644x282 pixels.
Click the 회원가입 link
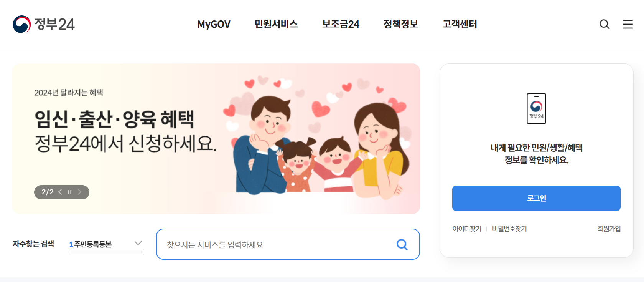coord(609,229)
